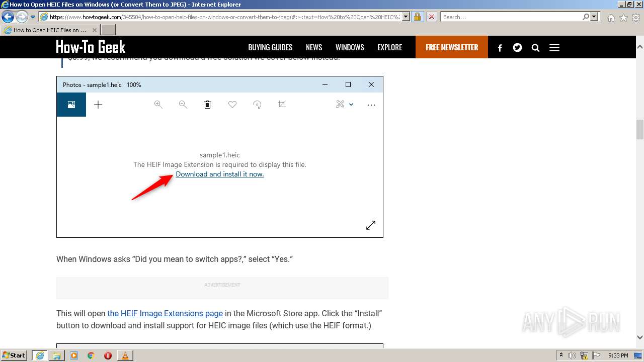Open the Windows menu item
The image size is (644, 362).
[350, 47]
